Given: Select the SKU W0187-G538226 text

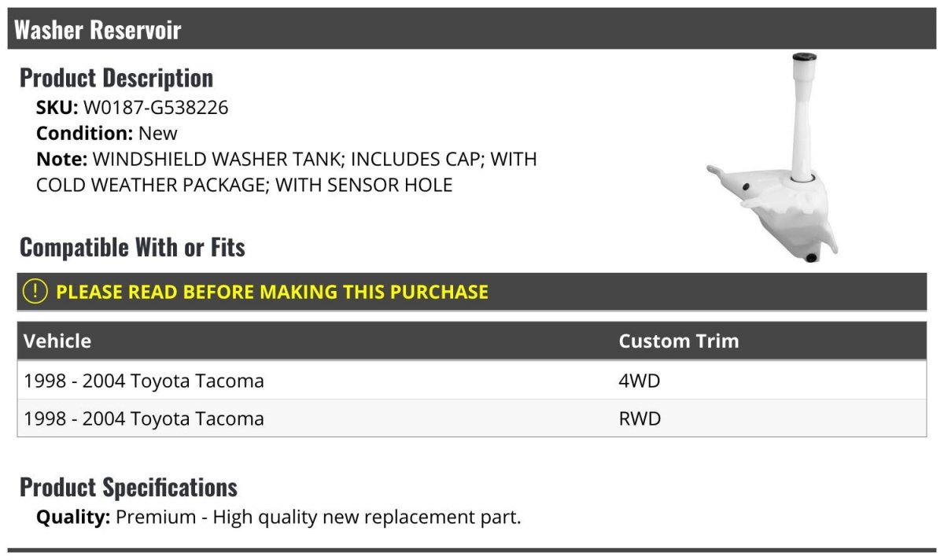Looking at the screenshot, I should point(132,107).
